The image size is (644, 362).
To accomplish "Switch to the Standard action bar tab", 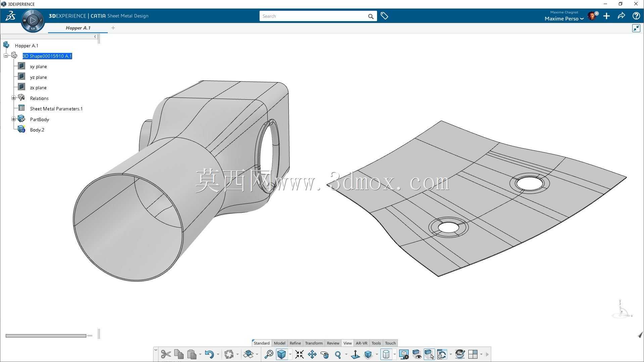I will tap(262, 343).
